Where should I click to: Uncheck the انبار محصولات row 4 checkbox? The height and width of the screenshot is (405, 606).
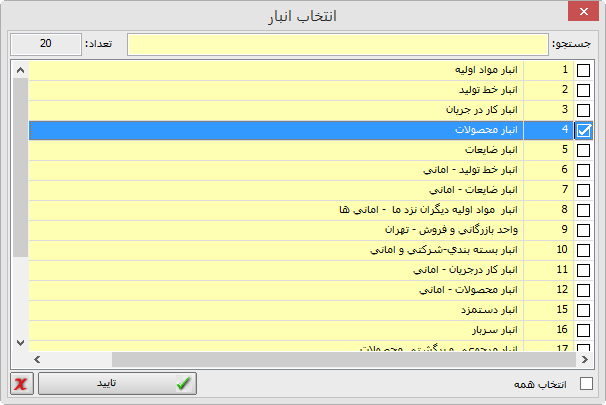583,130
